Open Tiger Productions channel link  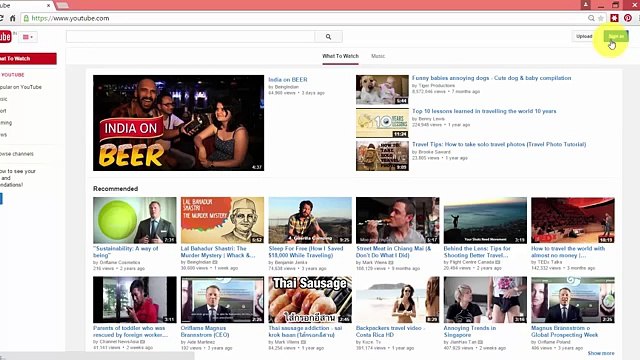pos(436,86)
